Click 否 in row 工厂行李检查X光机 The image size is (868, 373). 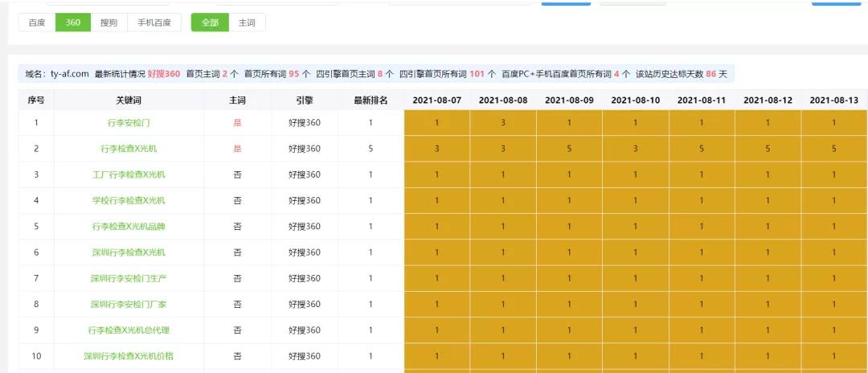(x=237, y=175)
